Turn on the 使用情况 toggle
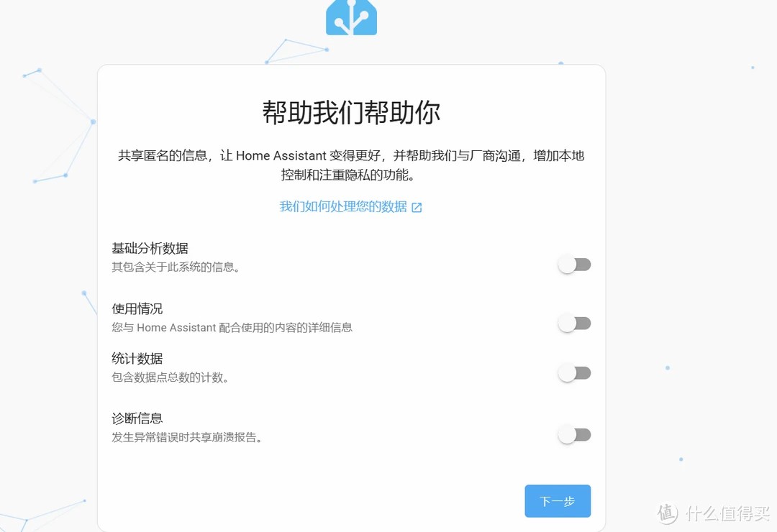This screenshot has width=777, height=532. click(575, 324)
